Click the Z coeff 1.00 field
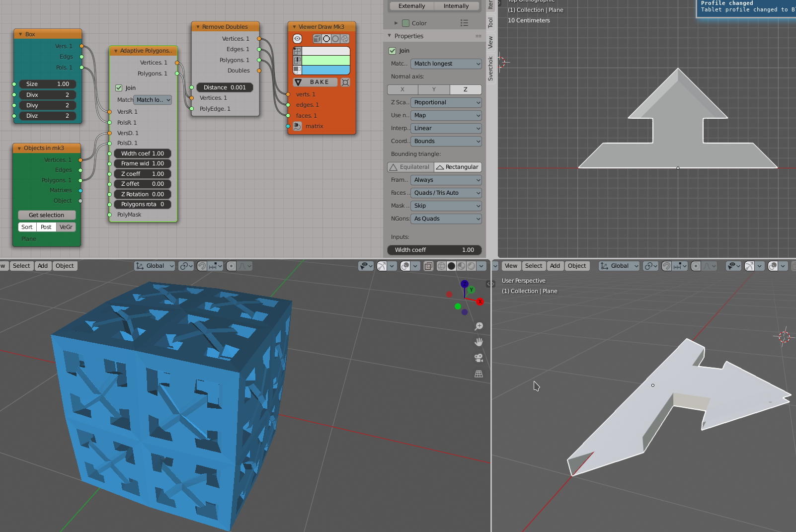796x532 pixels. coord(143,174)
